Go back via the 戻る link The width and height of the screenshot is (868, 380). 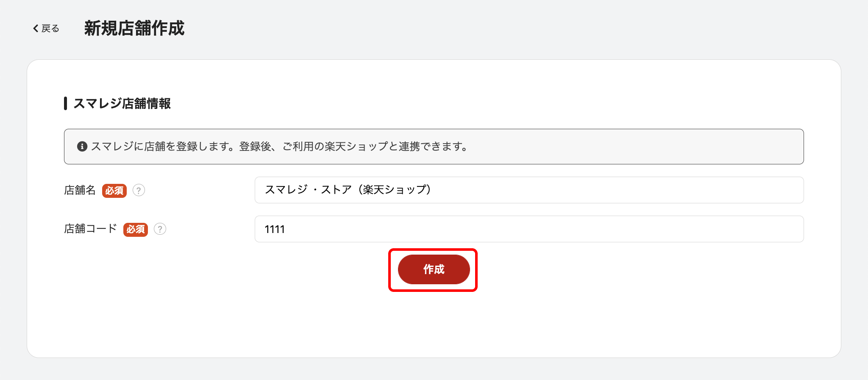(50, 28)
